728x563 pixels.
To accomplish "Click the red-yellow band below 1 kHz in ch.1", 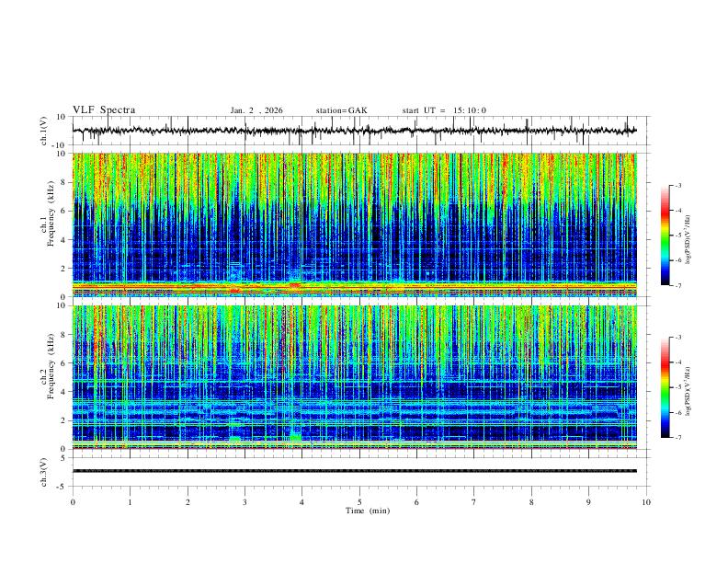I will click(x=354, y=288).
